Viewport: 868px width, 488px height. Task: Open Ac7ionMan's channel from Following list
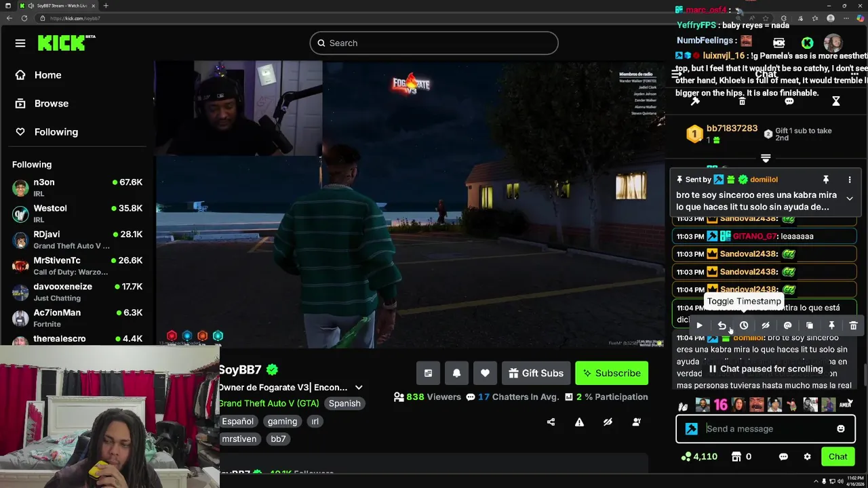pos(78,318)
